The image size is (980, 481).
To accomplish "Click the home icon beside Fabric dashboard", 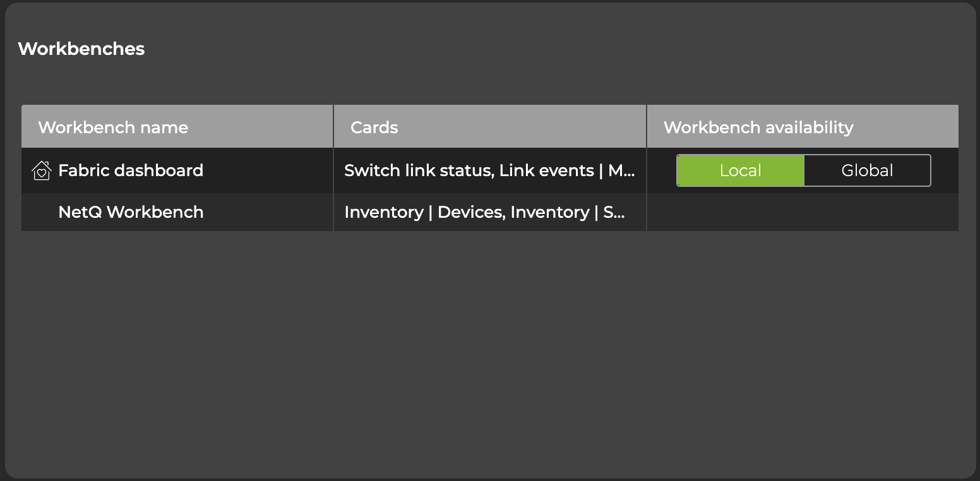I will (41, 170).
